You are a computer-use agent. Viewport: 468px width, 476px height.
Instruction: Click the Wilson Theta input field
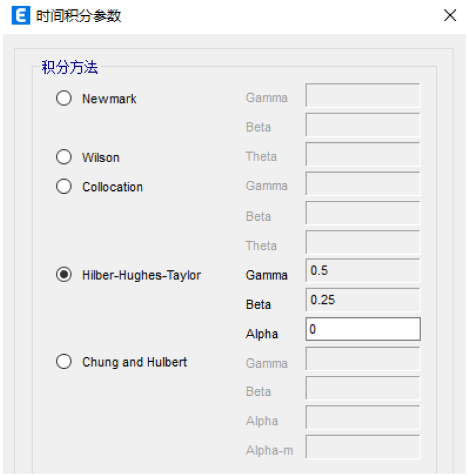(364, 157)
